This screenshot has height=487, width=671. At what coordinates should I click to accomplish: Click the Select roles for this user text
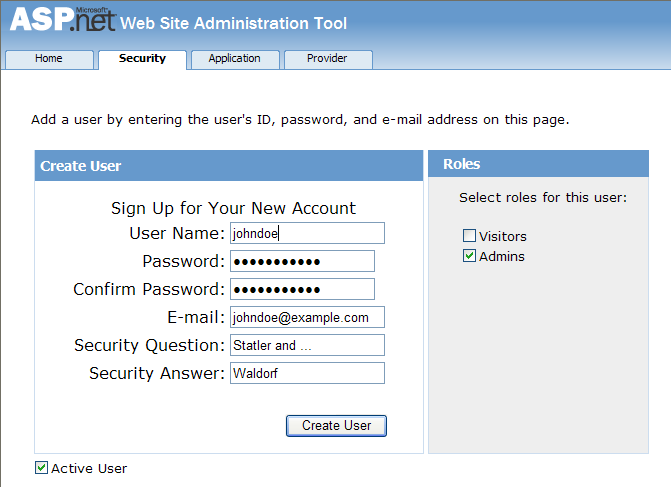point(543,197)
